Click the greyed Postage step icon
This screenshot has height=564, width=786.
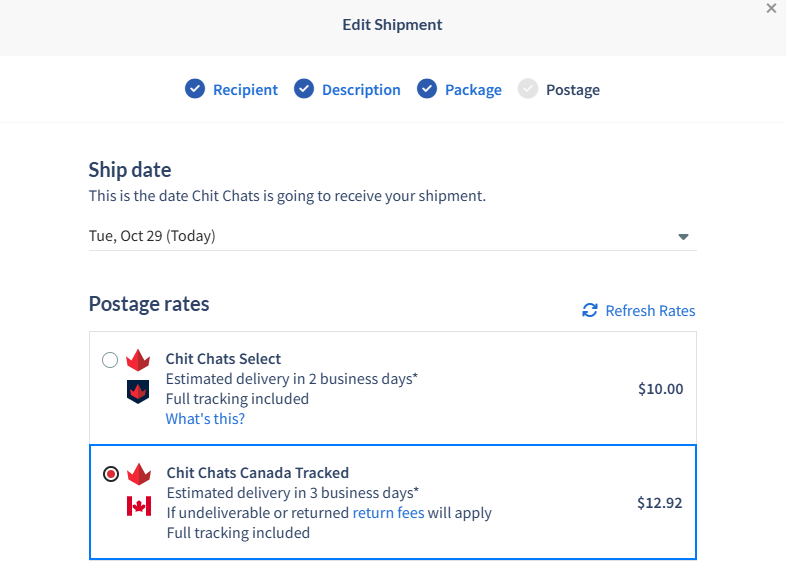tap(528, 89)
